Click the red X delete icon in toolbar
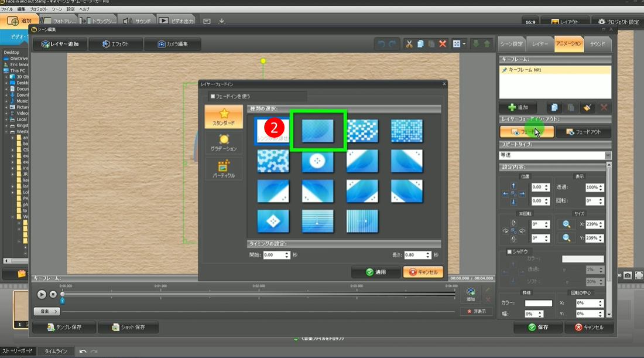 [x=443, y=44]
